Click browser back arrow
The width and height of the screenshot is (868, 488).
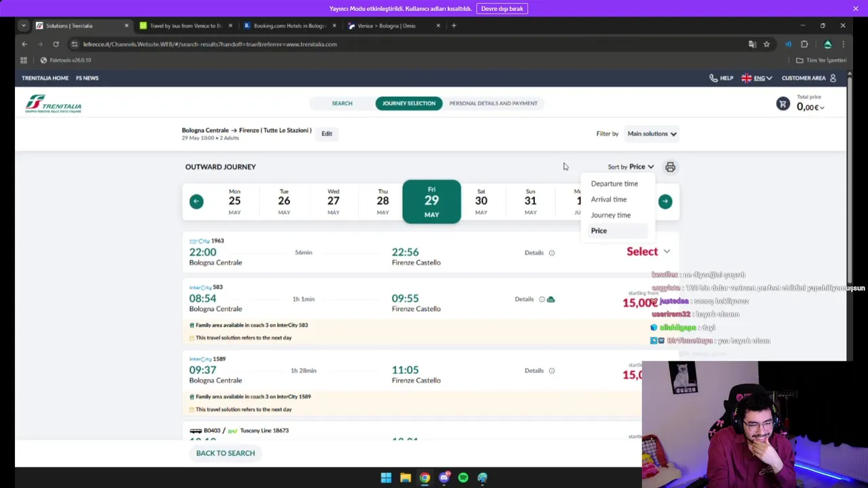coord(24,44)
